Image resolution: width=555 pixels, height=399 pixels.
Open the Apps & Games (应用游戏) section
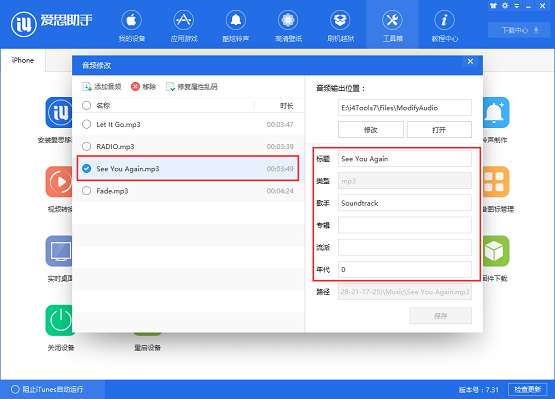coord(183,21)
